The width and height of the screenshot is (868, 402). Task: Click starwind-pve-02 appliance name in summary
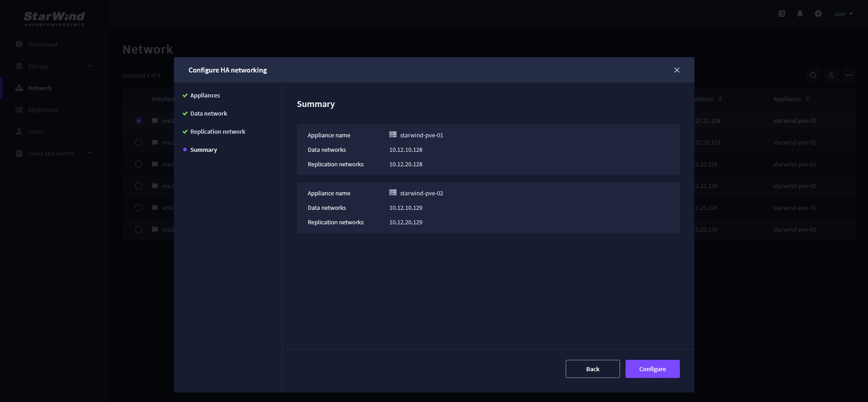point(422,193)
